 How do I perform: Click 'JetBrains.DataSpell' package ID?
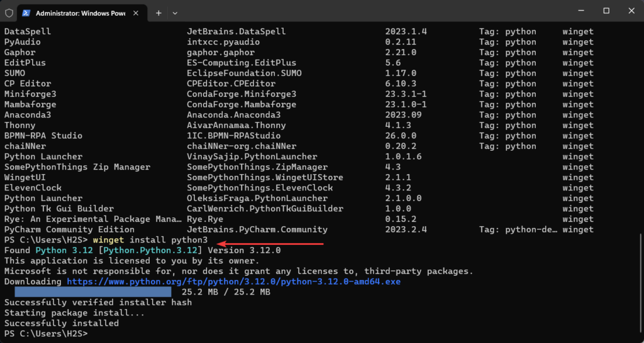[236, 31]
